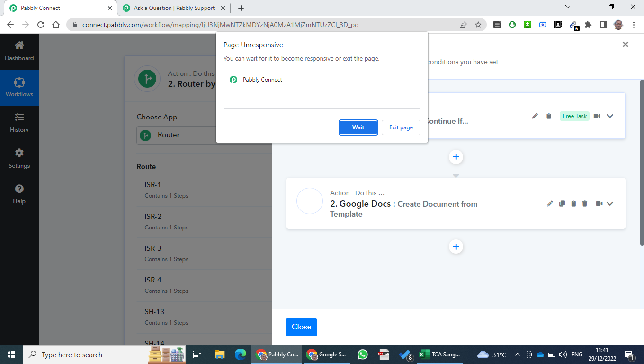The height and width of the screenshot is (364, 644).
Task: Click the clipboard icon in Google Docs step
Action: (x=573, y=204)
